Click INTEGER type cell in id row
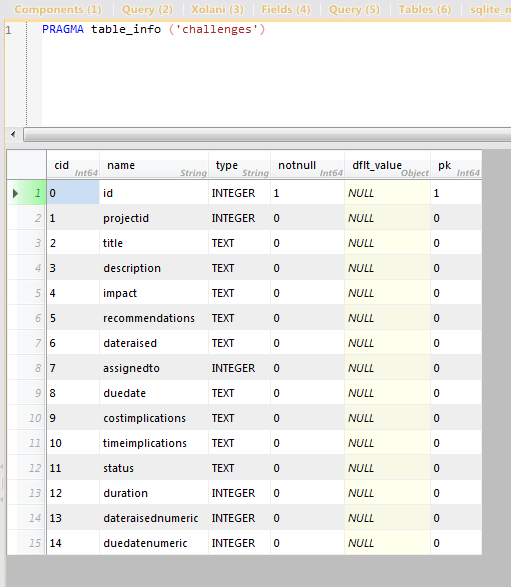The image size is (511, 587). [x=239, y=193]
